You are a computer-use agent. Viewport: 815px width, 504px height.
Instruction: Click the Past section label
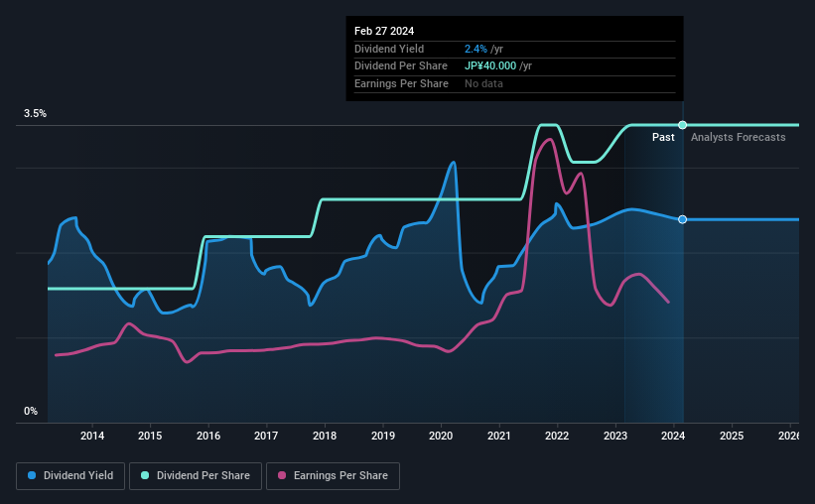pyautogui.click(x=663, y=137)
